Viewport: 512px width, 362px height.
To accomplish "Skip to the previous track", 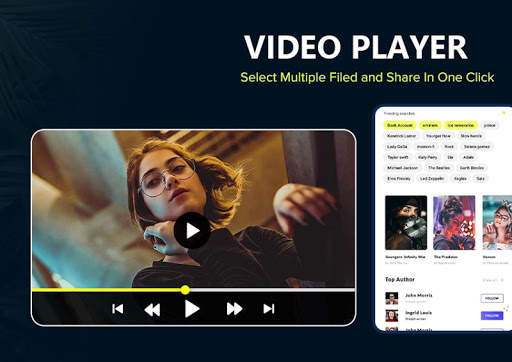I will [118, 309].
